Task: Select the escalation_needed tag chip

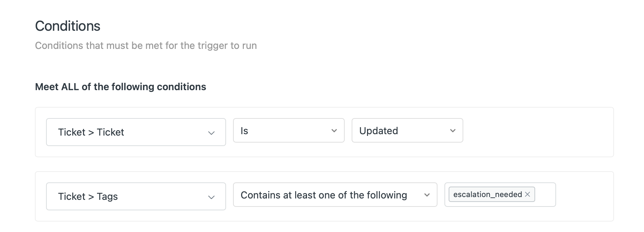Action: [x=487, y=195]
